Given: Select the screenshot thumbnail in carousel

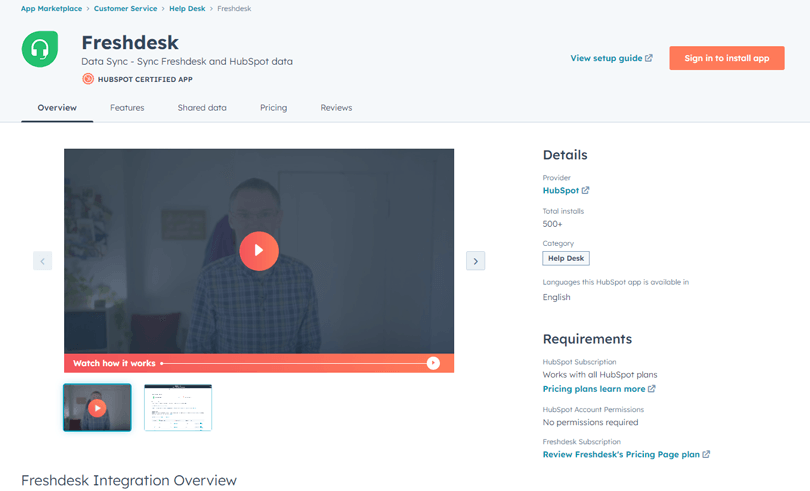Looking at the screenshot, I should pyautogui.click(x=178, y=407).
